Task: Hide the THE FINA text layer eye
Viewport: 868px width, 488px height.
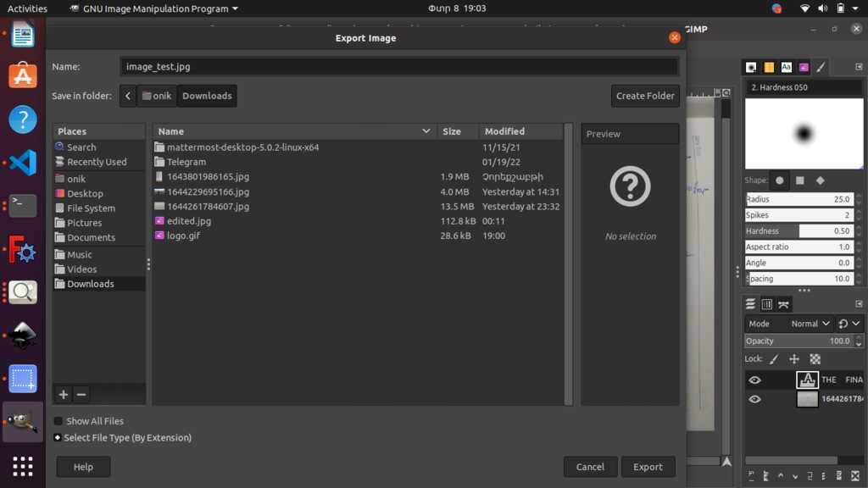Action: tap(754, 380)
